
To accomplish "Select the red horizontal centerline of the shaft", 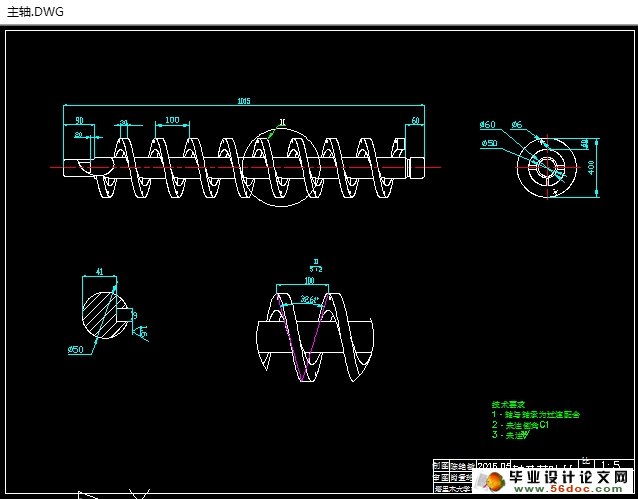I will [245, 167].
